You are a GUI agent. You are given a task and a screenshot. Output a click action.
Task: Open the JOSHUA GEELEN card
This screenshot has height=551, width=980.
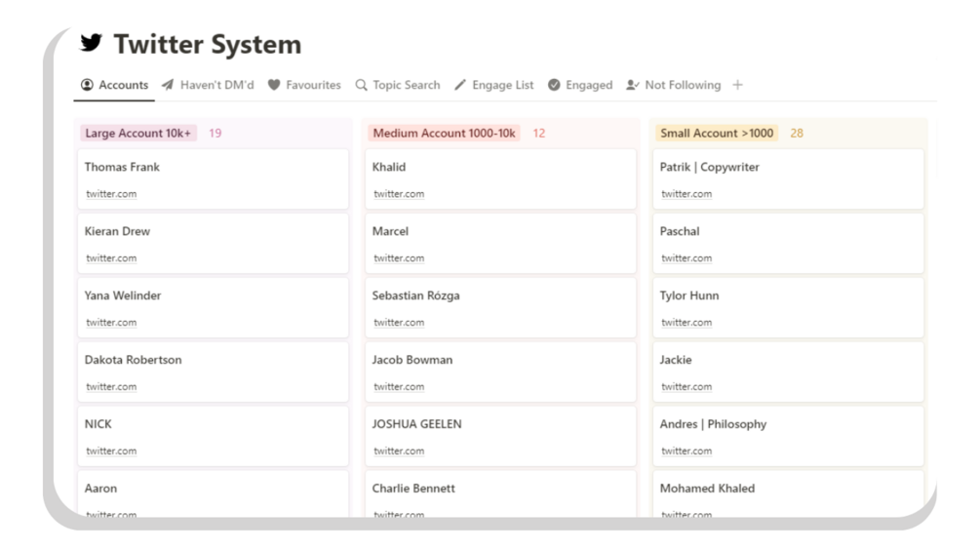point(500,437)
